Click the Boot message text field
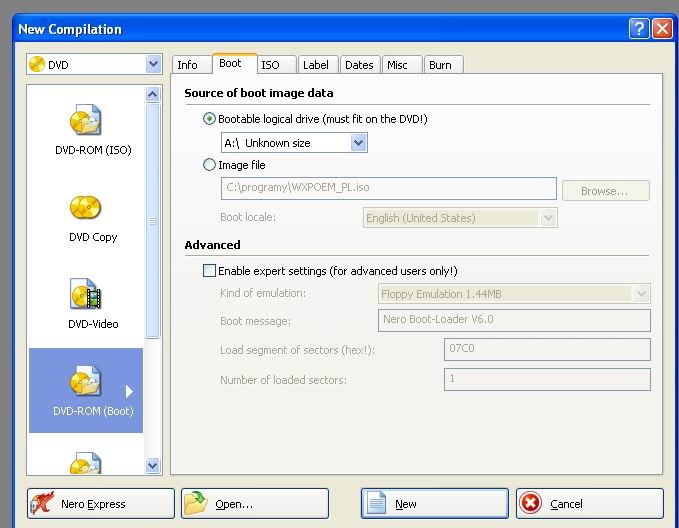The width and height of the screenshot is (679, 528). (x=514, y=320)
